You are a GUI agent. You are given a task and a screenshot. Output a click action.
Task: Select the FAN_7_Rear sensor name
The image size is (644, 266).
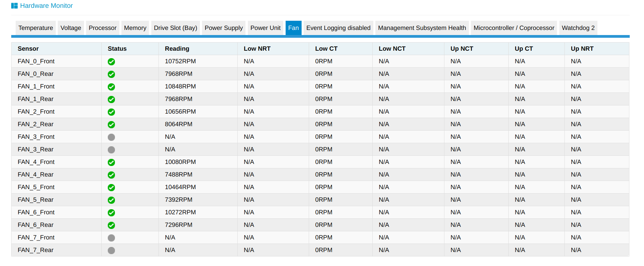point(35,250)
